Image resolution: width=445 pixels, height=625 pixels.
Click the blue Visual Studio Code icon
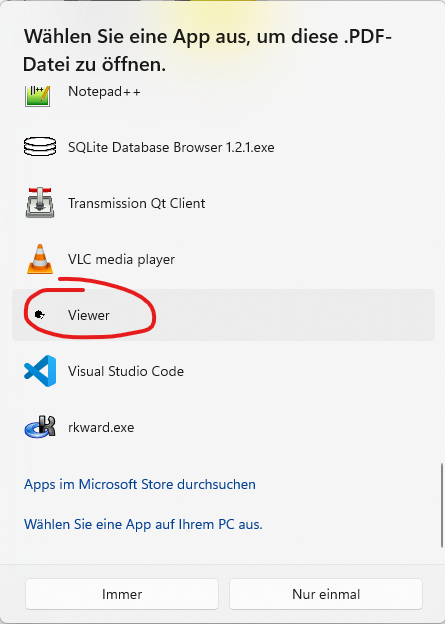39,371
